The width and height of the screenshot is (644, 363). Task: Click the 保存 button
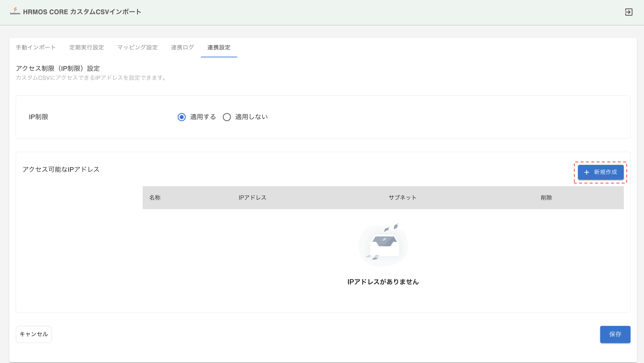[615, 334]
